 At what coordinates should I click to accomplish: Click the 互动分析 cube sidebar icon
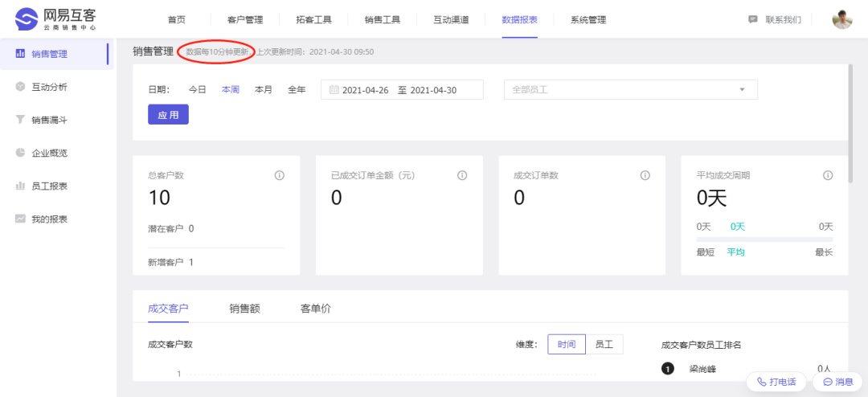coord(20,86)
